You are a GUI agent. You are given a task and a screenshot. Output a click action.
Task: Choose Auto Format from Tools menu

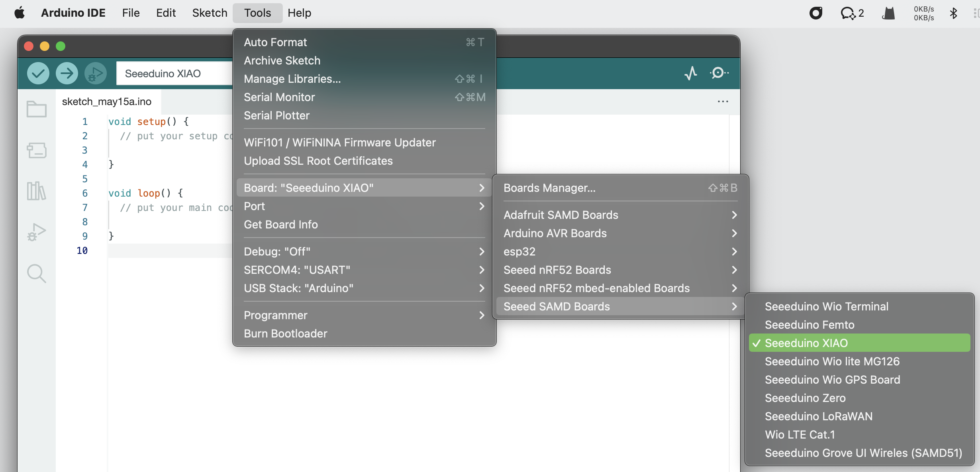pyautogui.click(x=364, y=42)
